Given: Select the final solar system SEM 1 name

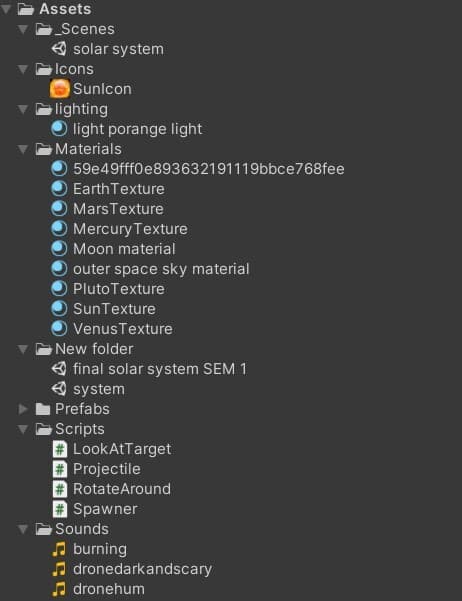Looking at the screenshot, I should coord(160,369).
